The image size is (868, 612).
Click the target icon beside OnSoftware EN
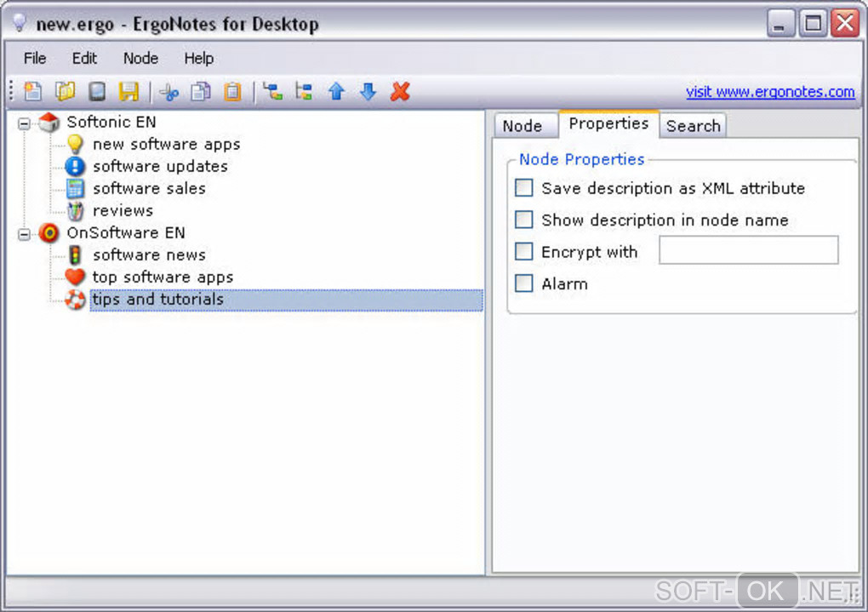[49, 232]
